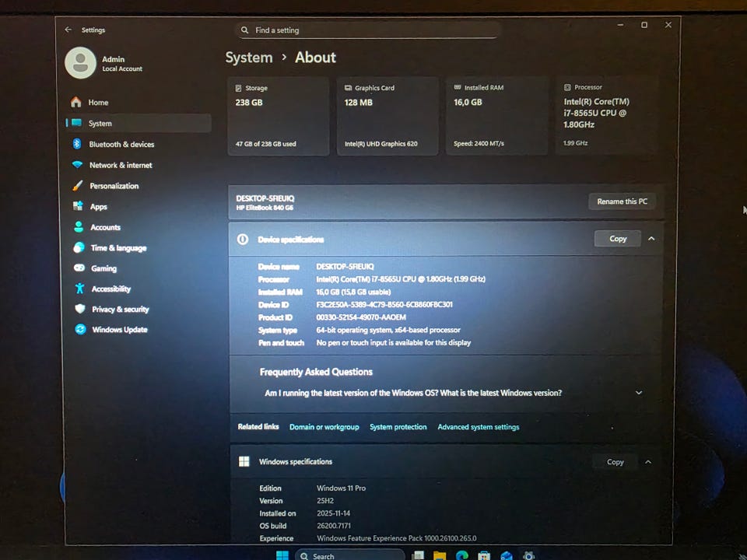Click the Device specifications info icon
747x560 pixels.
point(243,239)
